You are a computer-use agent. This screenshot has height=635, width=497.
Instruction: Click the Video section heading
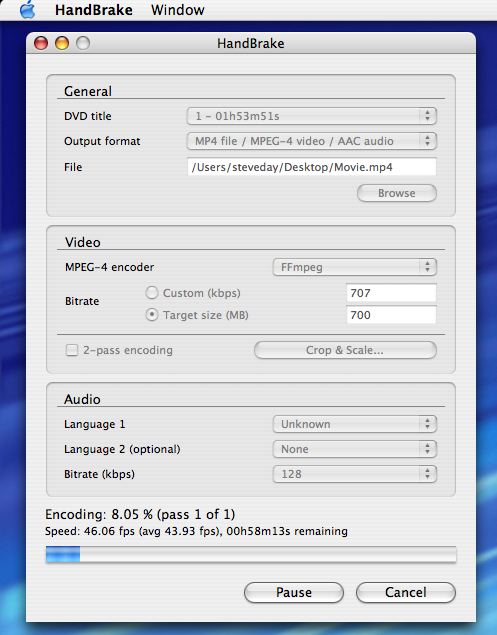(83, 242)
